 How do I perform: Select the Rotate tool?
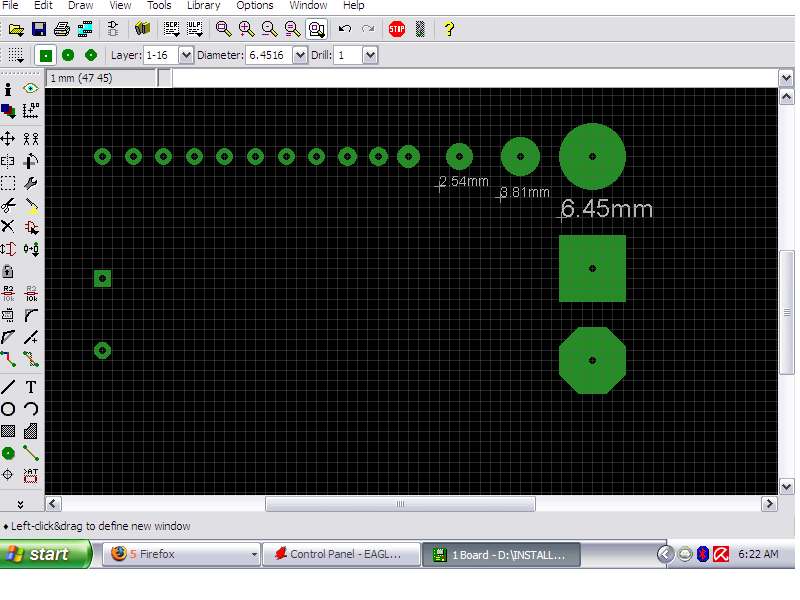31,161
